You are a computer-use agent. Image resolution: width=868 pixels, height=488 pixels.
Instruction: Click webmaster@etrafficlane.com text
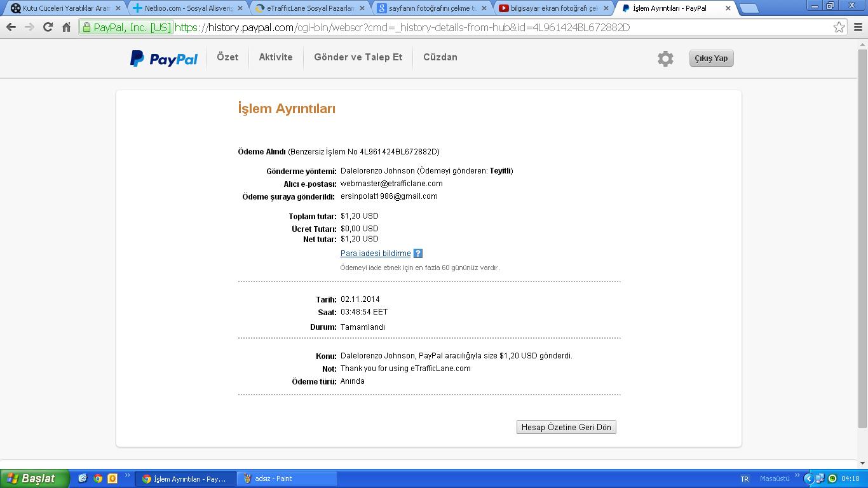click(391, 184)
